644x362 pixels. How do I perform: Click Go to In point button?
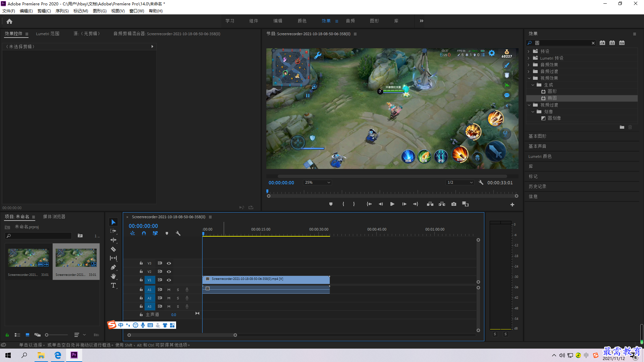coord(369,204)
